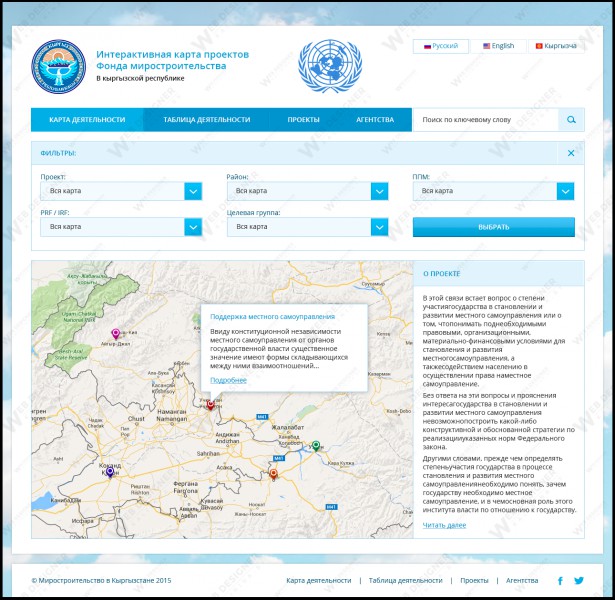Open the Район dropdown
Viewport: 615px width, 600px height.
coord(308,191)
